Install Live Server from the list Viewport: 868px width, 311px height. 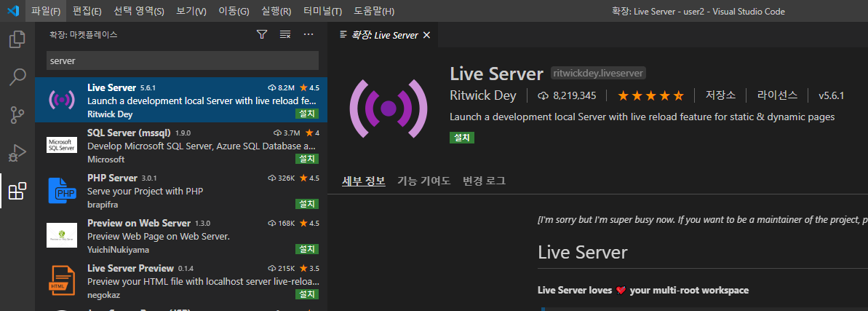coord(307,114)
